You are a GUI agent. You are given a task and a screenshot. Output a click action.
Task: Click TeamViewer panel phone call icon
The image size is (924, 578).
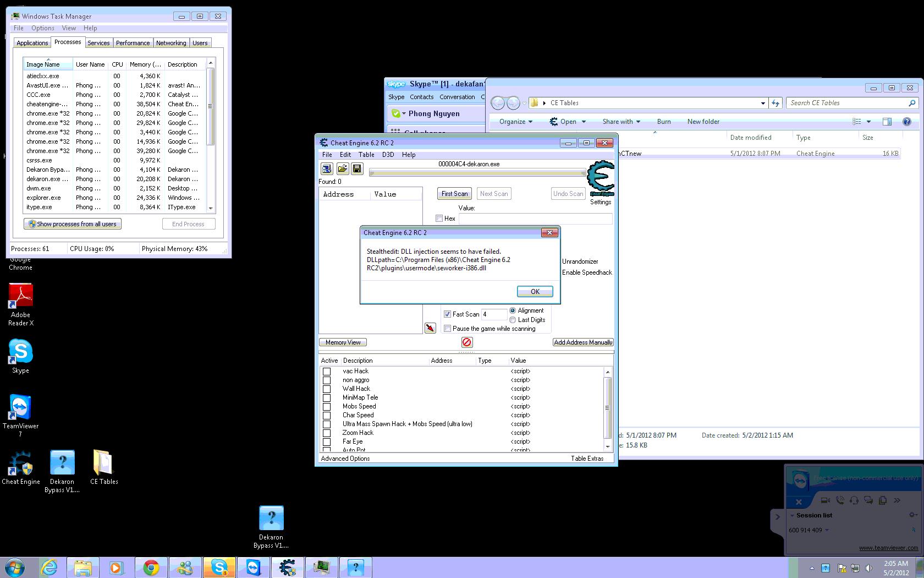tap(839, 500)
